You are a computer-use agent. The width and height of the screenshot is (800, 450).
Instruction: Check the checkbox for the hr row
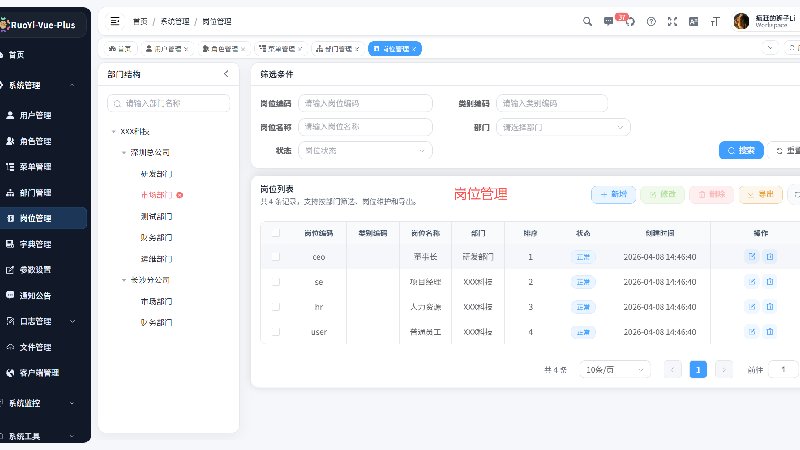click(276, 307)
